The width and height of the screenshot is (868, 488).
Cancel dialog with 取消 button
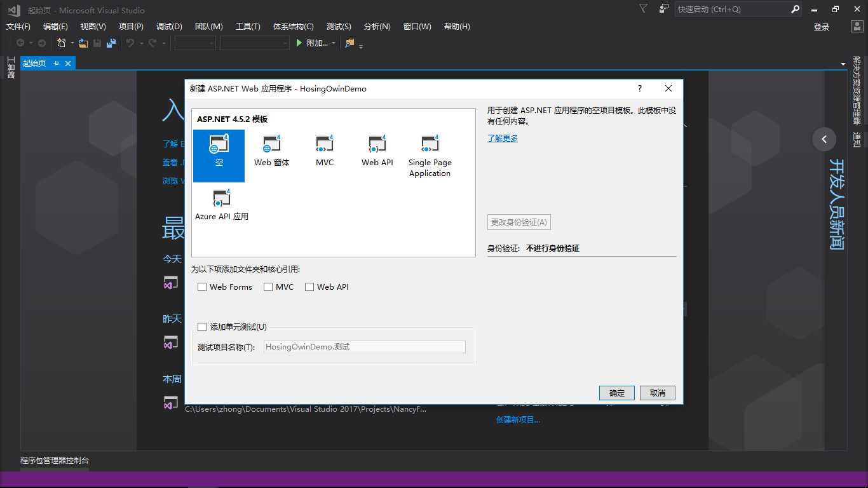click(x=658, y=393)
